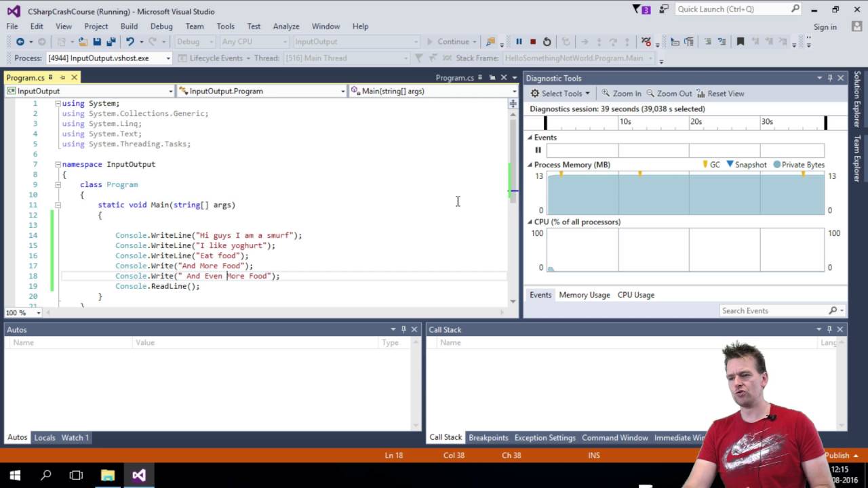The width and height of the screenshot is (868, 488).
Task: Pin the Diagnostic Tools panel (auto hide)
Action: point(829,78)
